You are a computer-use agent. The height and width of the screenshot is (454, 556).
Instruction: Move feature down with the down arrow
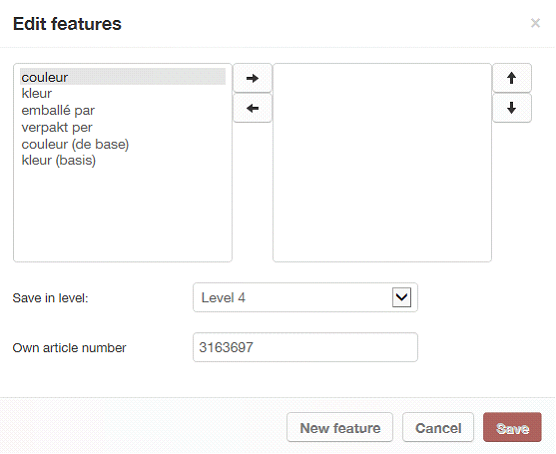click(x=512, y=108)
